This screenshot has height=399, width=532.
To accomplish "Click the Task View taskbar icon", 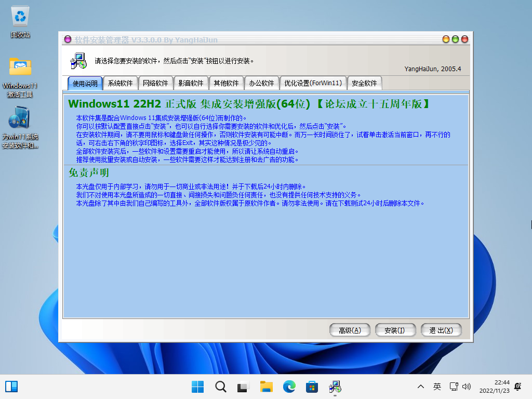I will pos(243,387).
